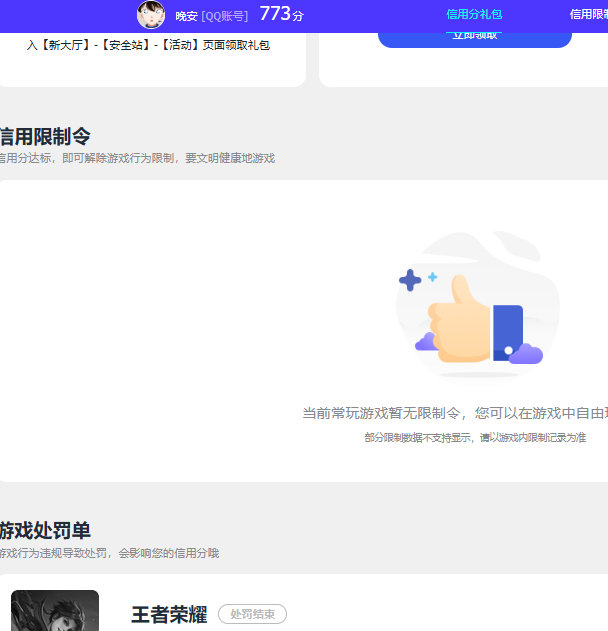Click the user avatar in the header
This screenshot has width=608, height=631.
click(x=151, y=14)
